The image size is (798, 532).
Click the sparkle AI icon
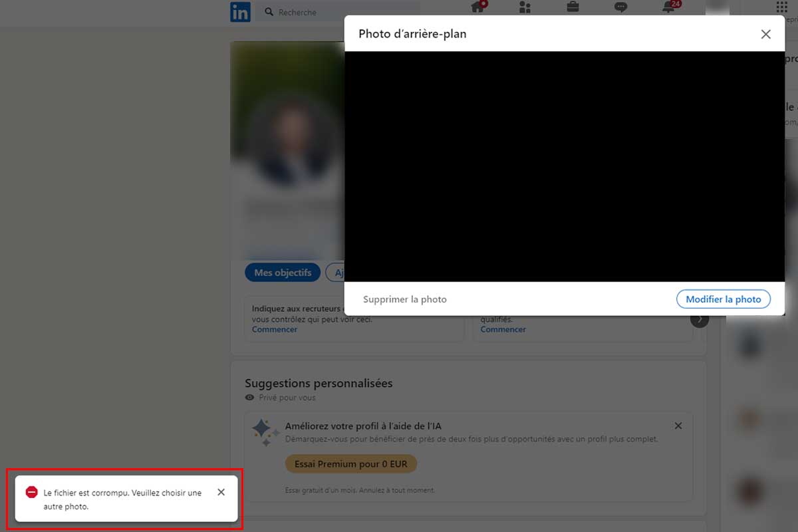(265, 432)
